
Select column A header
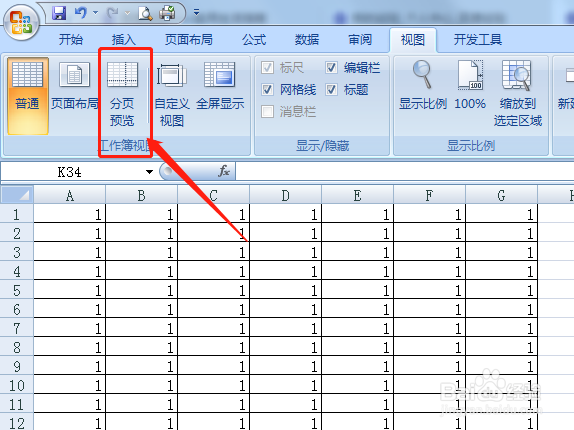(x=70, y=195)
